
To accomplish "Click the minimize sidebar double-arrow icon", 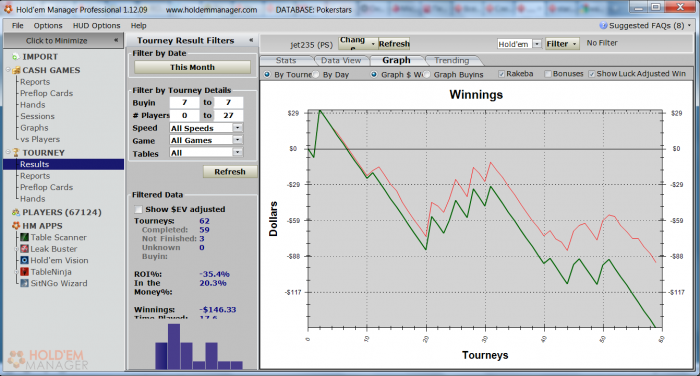I will (x=116, y=40).
